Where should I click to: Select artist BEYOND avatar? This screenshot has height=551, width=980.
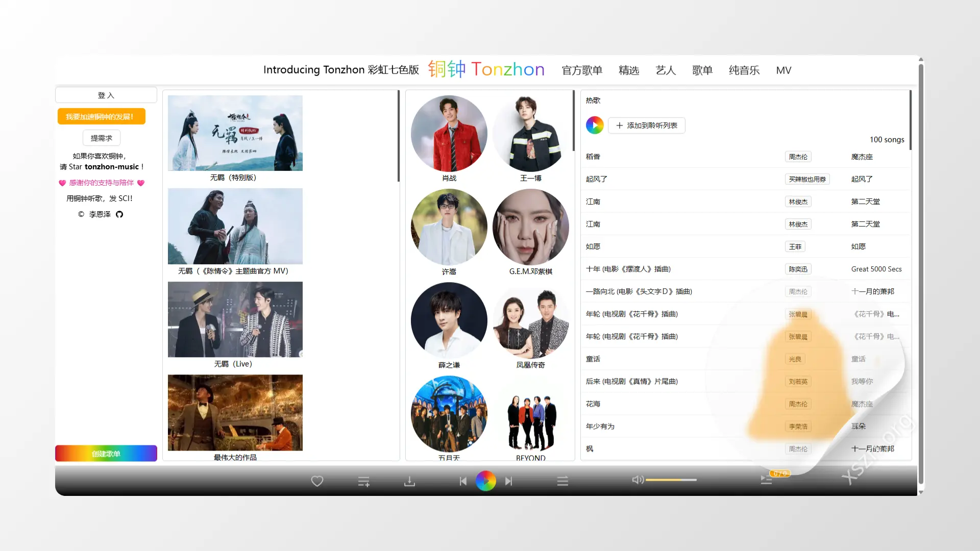[531, 414]
